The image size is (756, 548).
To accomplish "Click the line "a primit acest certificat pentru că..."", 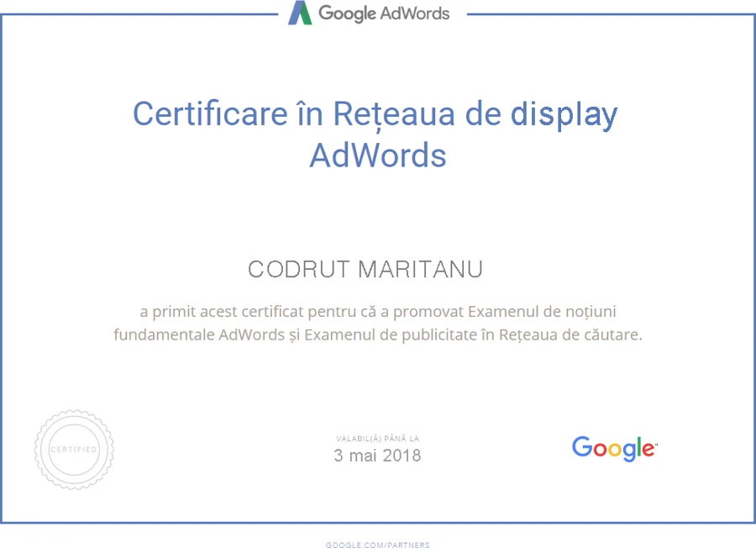I will (378, 312).
